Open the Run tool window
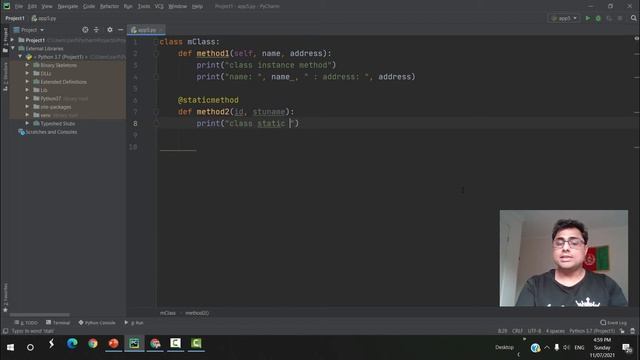This screenshot has width=640, height=360. [134, 323]
